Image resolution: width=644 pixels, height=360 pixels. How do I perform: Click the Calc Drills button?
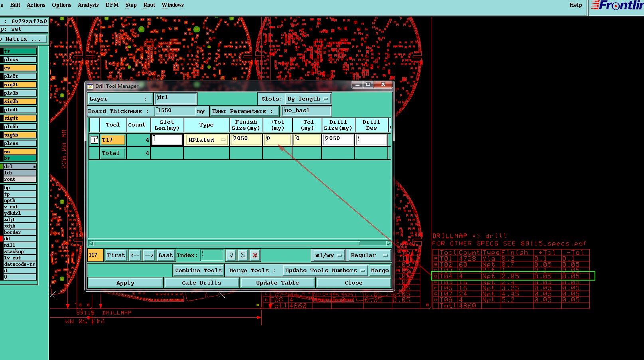coord(201,283)
